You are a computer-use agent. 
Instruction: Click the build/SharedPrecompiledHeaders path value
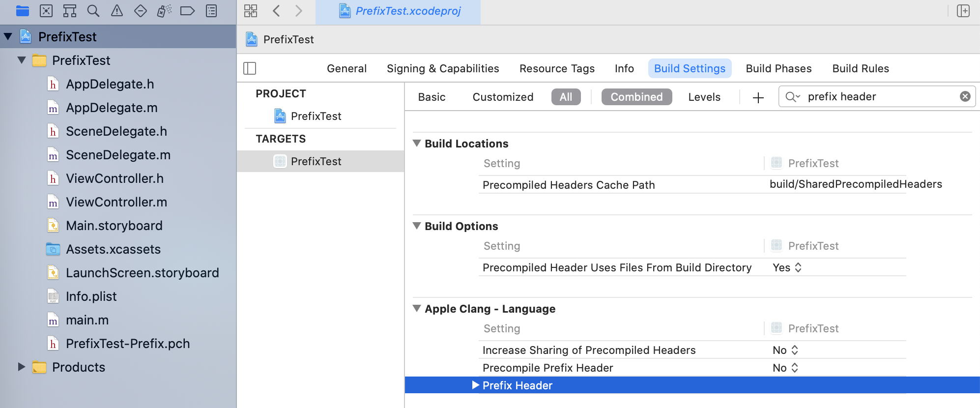tap(856, 184)
